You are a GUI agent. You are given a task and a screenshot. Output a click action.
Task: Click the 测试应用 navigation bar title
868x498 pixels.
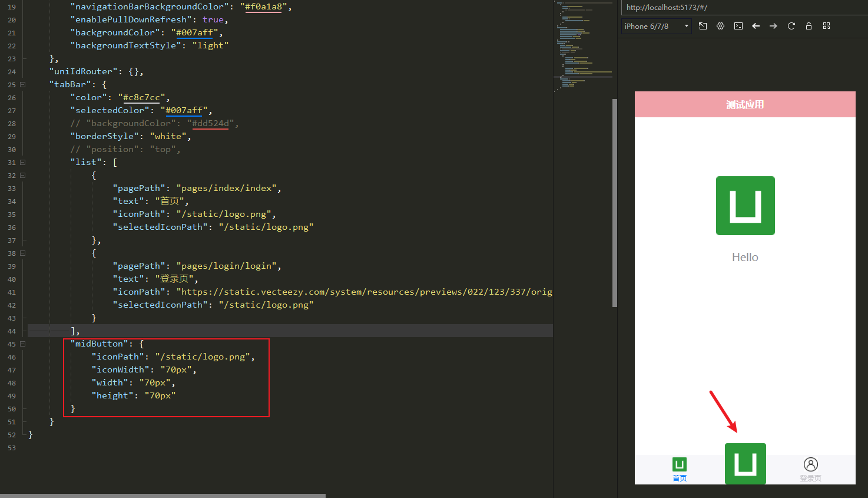pos(745,105)
